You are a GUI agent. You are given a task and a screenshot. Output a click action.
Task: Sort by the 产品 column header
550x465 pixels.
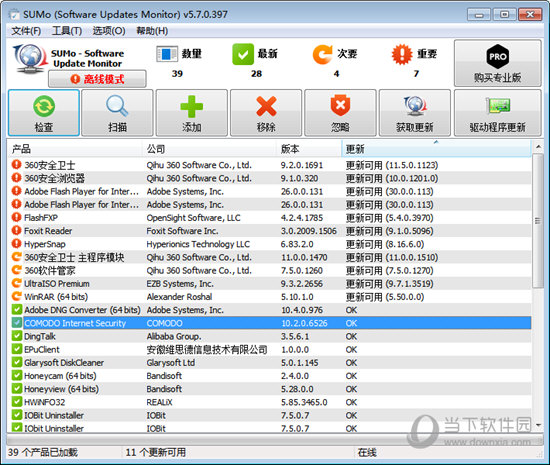click(x=75, y=149)
